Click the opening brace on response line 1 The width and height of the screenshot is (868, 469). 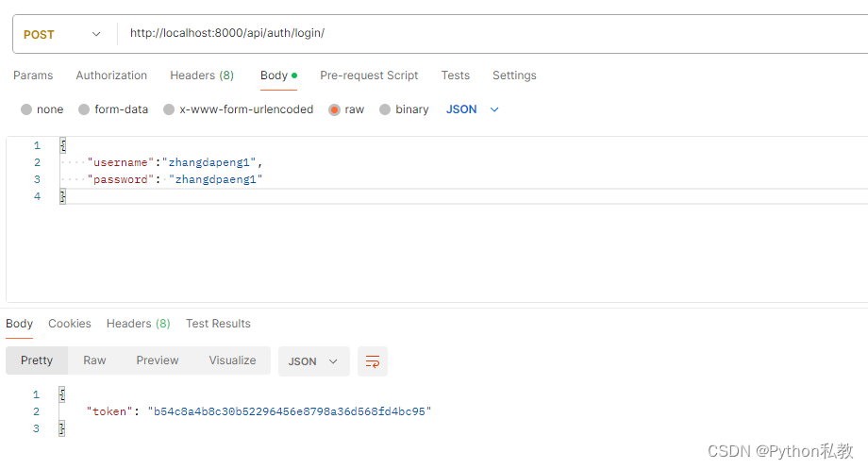coord(62,394)
